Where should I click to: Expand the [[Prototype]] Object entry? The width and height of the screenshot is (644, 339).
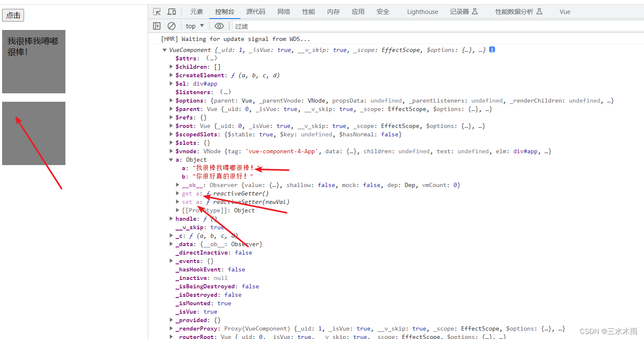178,210
